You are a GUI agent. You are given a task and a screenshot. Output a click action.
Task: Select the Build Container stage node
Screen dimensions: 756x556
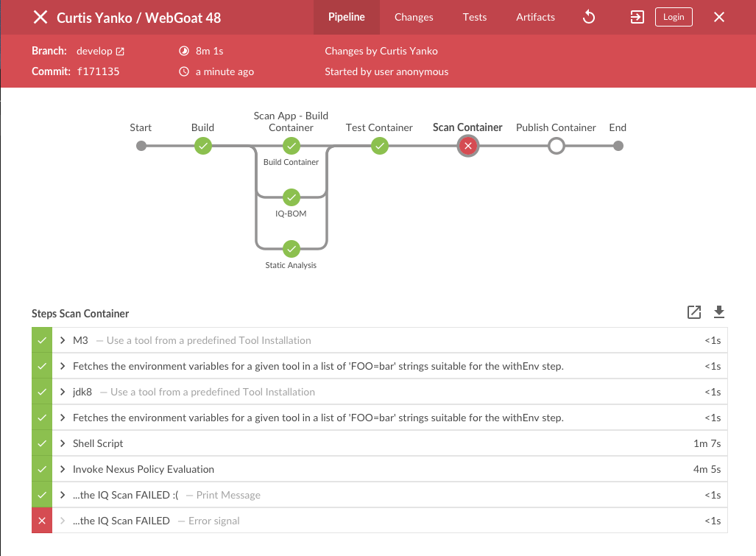292,146
